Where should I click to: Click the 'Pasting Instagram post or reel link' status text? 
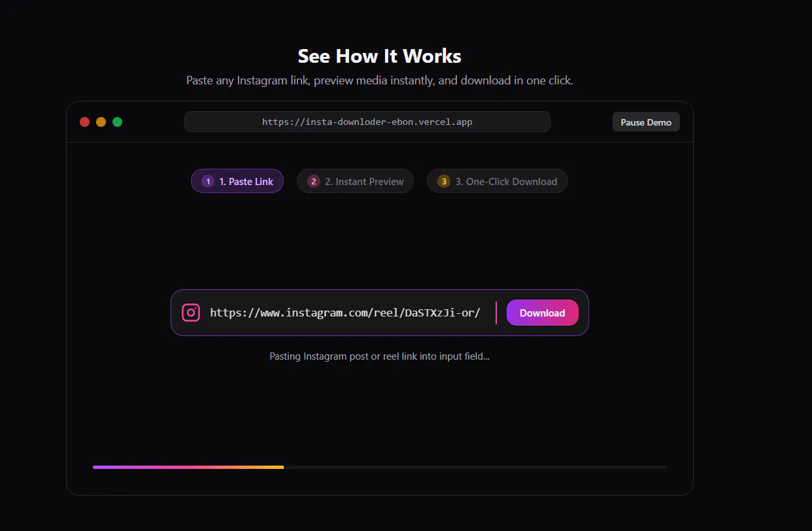click(x=380, y=356)
